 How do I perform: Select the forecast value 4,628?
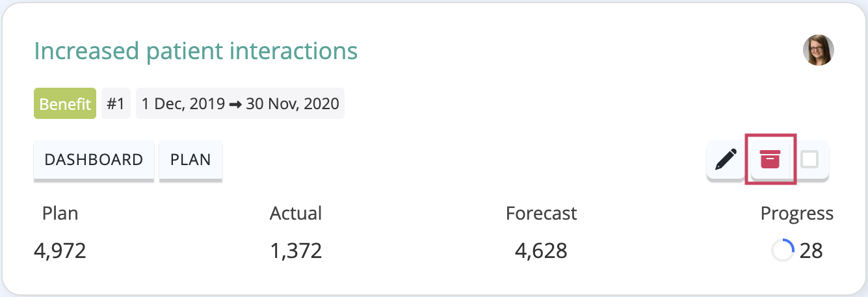coord(541,251)
